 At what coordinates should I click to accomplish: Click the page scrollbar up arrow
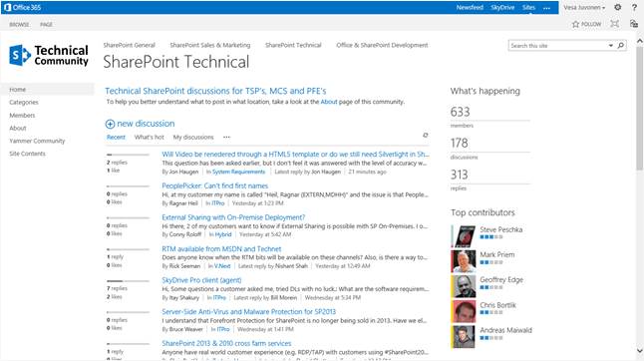[x=639, y=41]
